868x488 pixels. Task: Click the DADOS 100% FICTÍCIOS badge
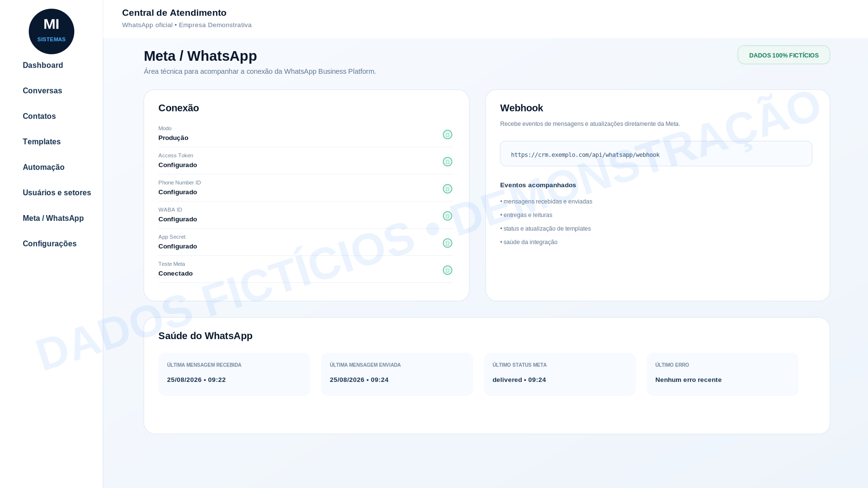784,55
